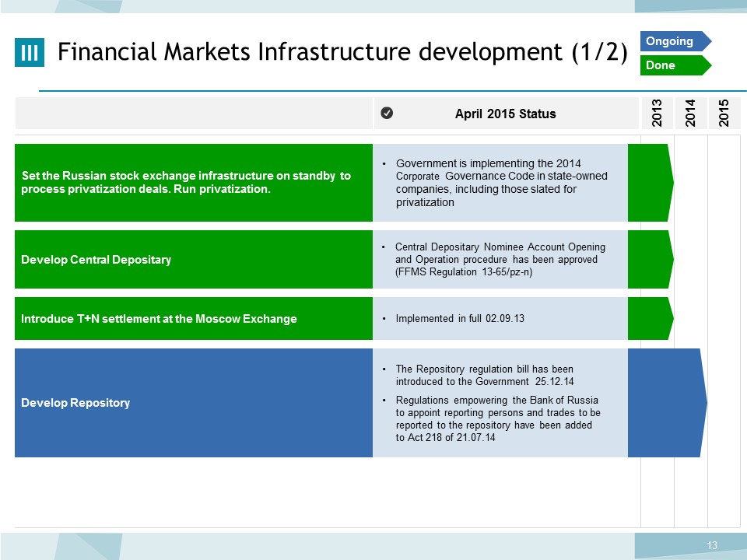
Task: Click the checkmark icon beside April 2015 Status
Action: point(387,113)
